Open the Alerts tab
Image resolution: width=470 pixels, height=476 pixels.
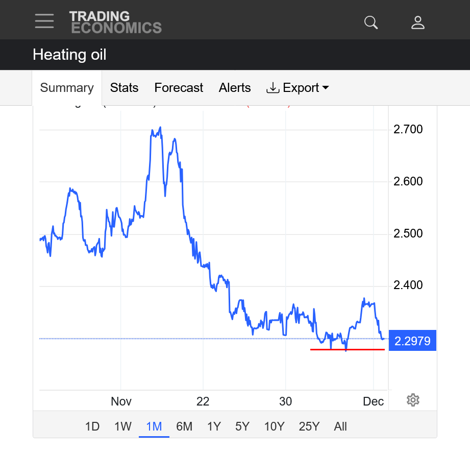pos(235,88)
